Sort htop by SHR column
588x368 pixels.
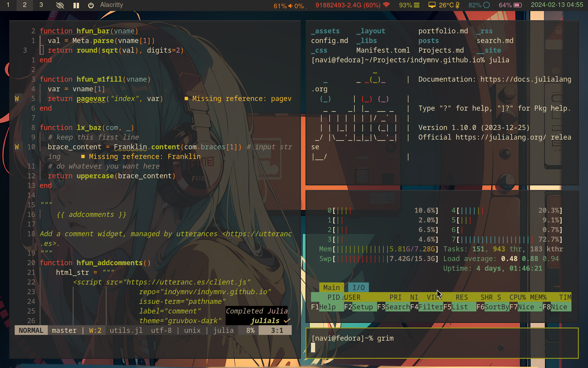coord(487,297)
